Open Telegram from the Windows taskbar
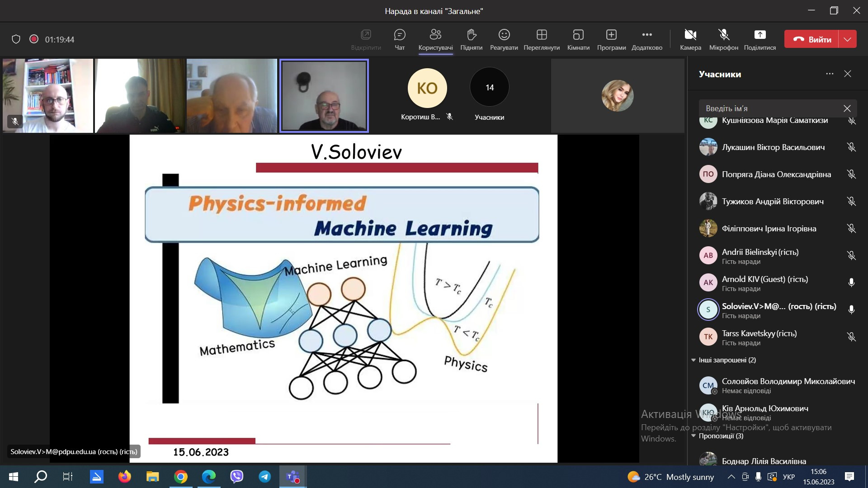Viewport: 868px width, 488px height. tap(265, 477)
